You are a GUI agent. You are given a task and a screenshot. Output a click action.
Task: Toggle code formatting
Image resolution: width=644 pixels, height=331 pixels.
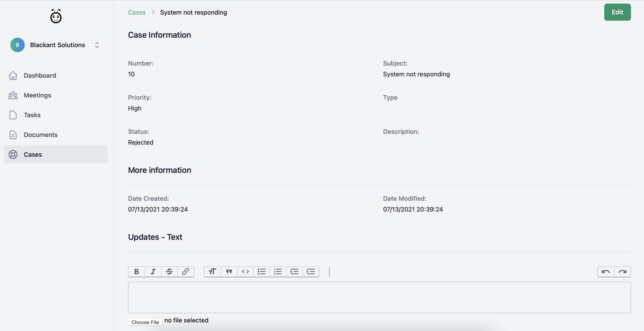pos(245,272)
